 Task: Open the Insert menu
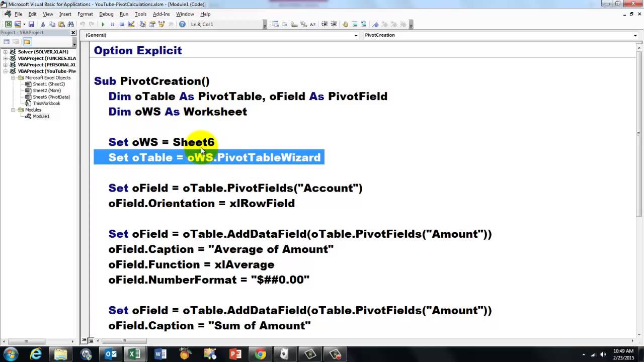coord(65,14)
